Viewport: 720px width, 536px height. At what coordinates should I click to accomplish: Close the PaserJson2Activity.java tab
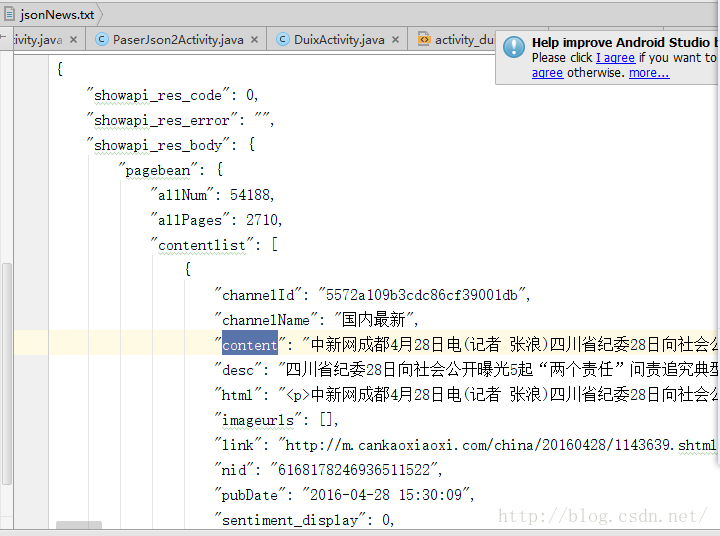click(254, 40)
